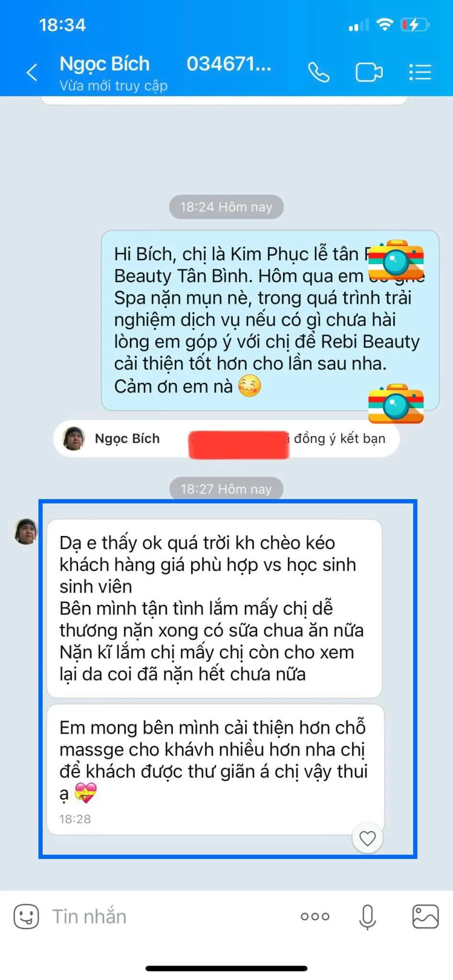Open the image gallery picker icon
453x980 pixels.
pos(425,916)
